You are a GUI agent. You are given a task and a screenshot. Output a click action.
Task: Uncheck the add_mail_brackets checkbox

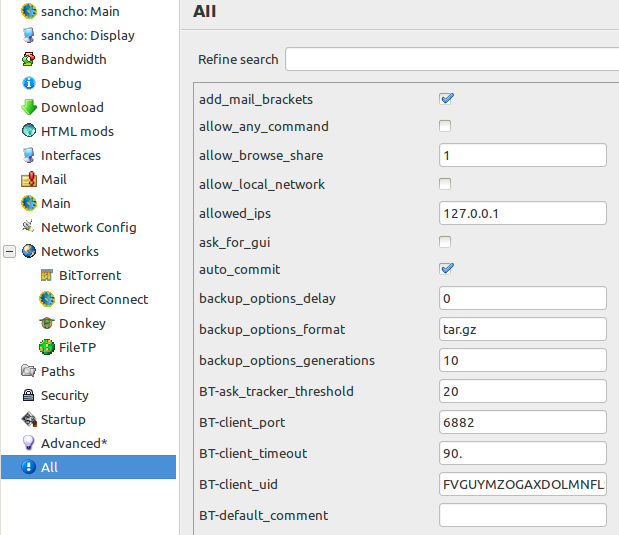(x=446, y=99)
